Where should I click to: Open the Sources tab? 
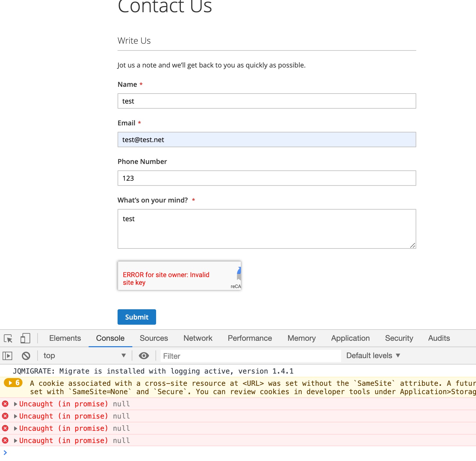tap(154, 338)
